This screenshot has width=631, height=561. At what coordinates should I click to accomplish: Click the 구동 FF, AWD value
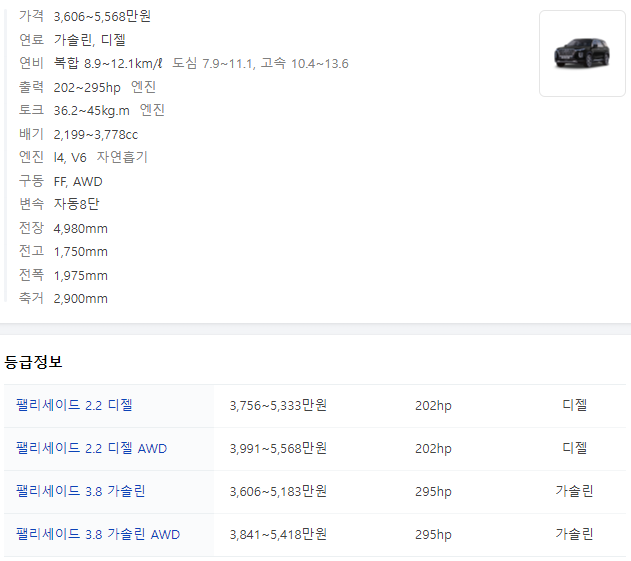tap(78, 181)
